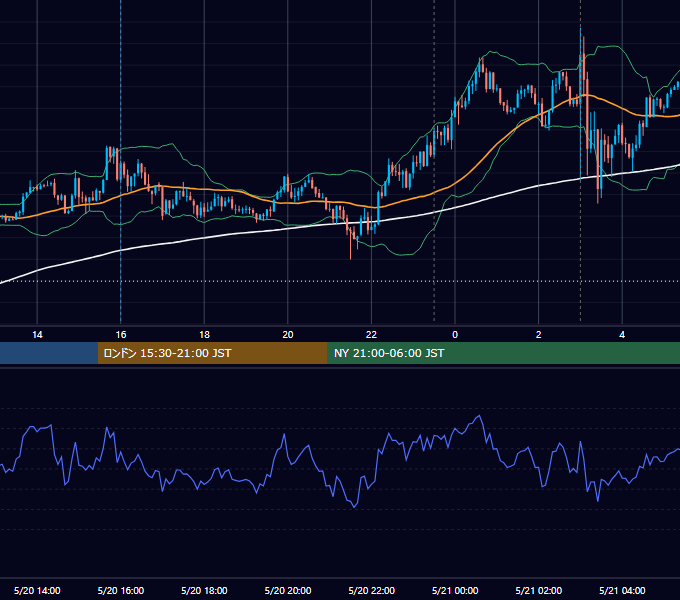Image resolution: width=680 pixels, height=600 pixels.
Task: Click the 5/20 16:00 date label
Action: tap(121, 590)
